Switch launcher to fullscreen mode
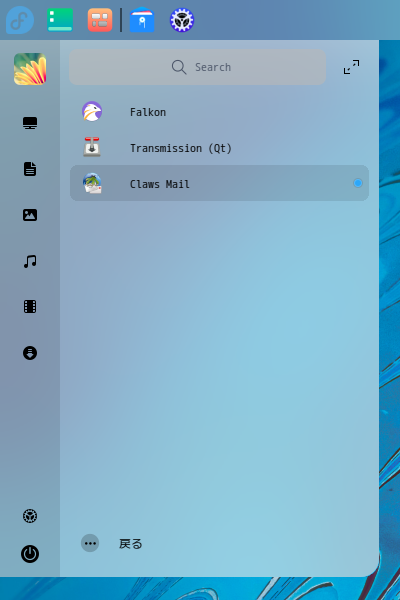Viewport: 400px width, 600px height. click(351, 67)
